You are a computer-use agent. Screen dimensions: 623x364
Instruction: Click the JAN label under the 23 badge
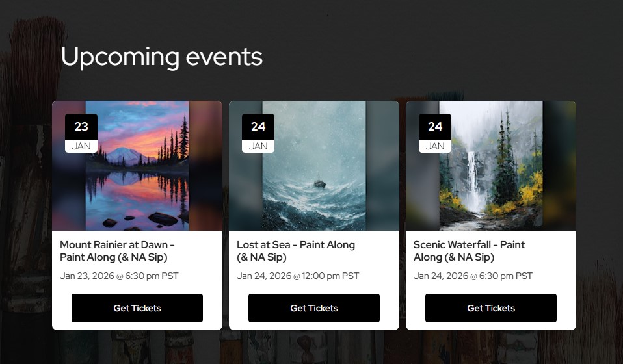[x=81, y=146]
